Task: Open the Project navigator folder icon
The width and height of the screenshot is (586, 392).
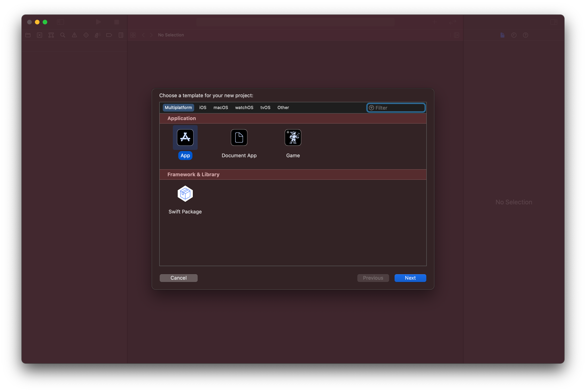Action: pyautogui.click(x=28, y=35)
